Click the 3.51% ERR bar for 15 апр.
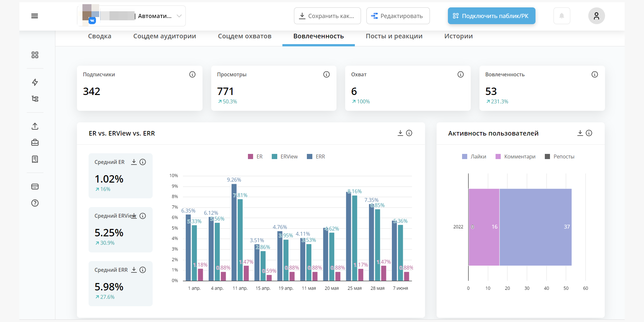 [x=257, y=262]
